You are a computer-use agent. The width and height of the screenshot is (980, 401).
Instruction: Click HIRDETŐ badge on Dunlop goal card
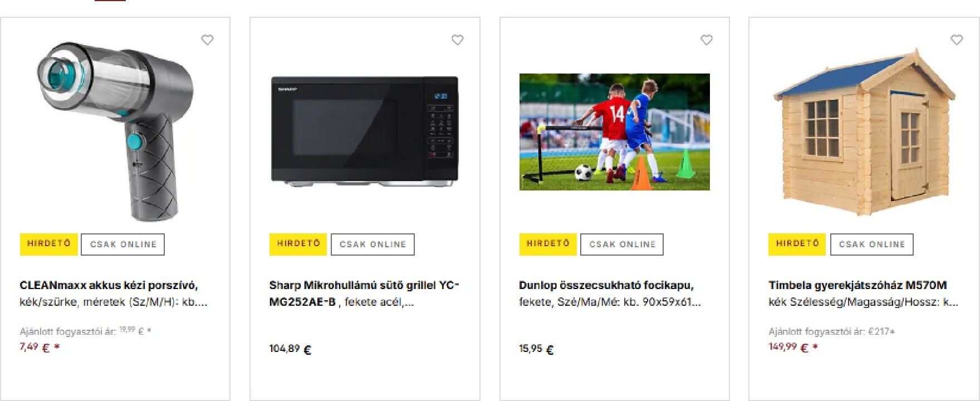click(x=548, y=244)
